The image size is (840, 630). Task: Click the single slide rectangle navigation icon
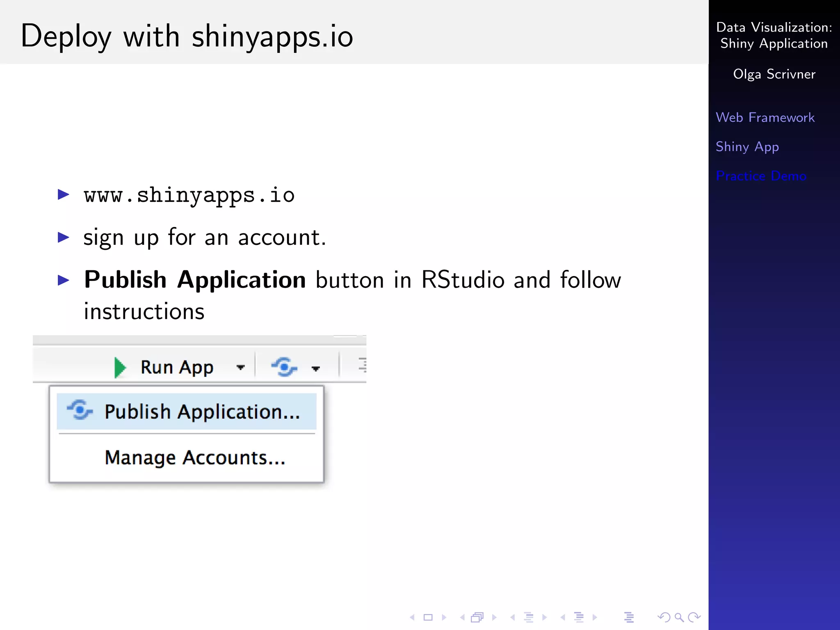coord(428,617)
